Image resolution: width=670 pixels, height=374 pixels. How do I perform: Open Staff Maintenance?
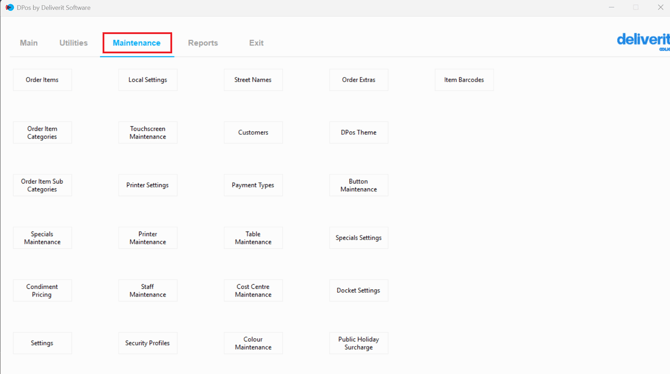click(148, 291)
